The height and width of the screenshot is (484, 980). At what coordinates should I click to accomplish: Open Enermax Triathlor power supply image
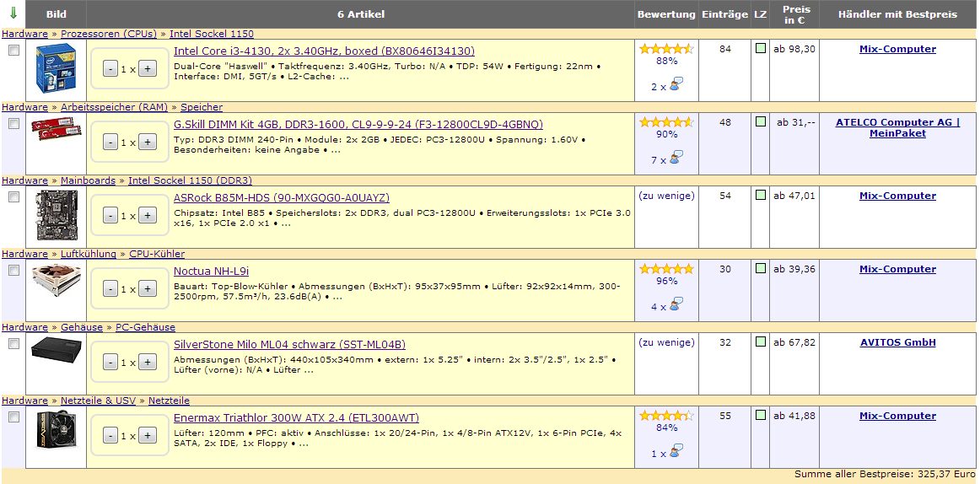[x=57, y=428]
